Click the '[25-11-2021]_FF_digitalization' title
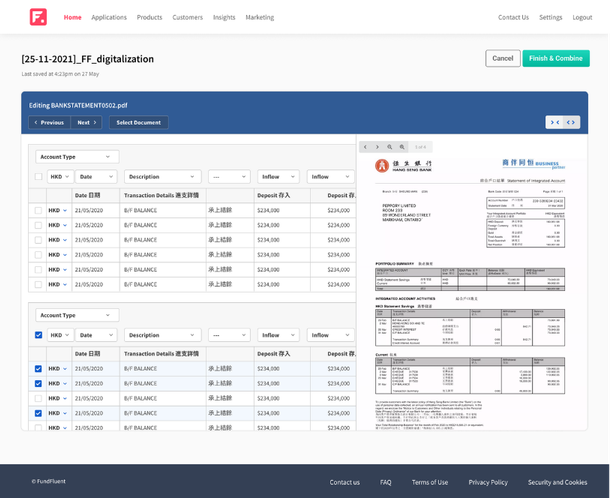 (x=88, y=59)
